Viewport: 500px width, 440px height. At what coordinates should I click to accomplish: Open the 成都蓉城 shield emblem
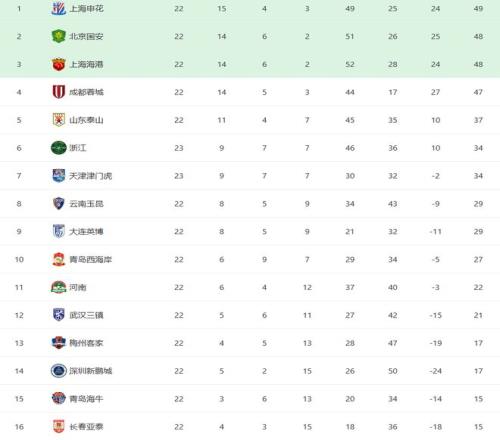59,92
